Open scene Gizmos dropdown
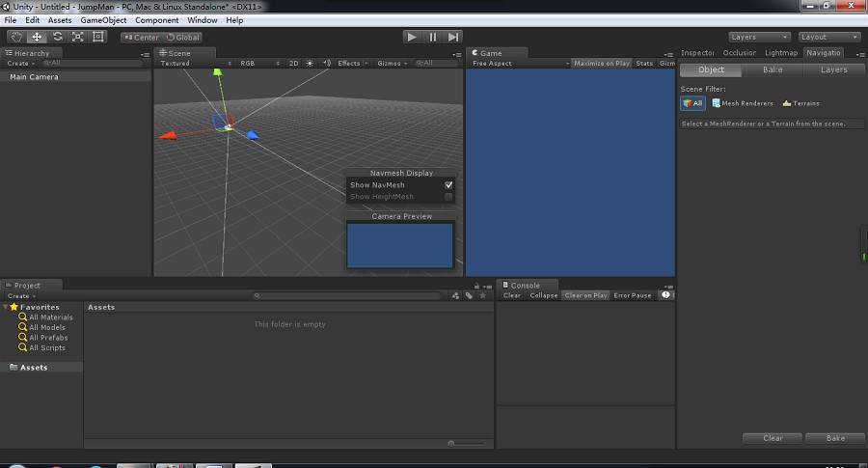The width and height of the screenshot is (868, 468). tap(392, 63)
